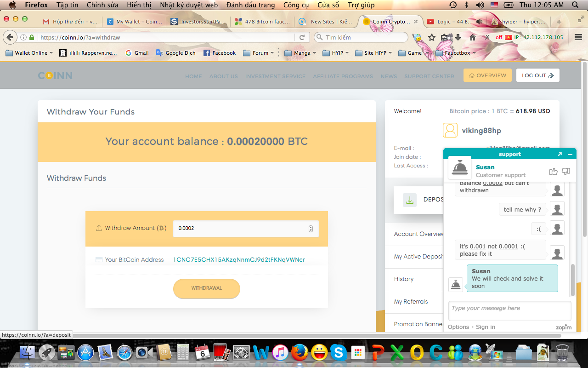588x368 pixels.
Task: Open Safari from the dock
Action: [x=124, y=353]
